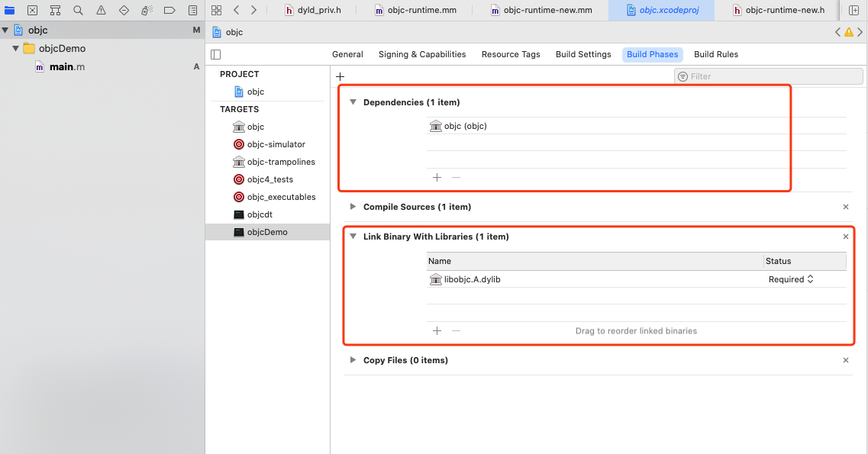
Task: Open the objc-runtime.mm editor tab
Action: tap(416, 10)
